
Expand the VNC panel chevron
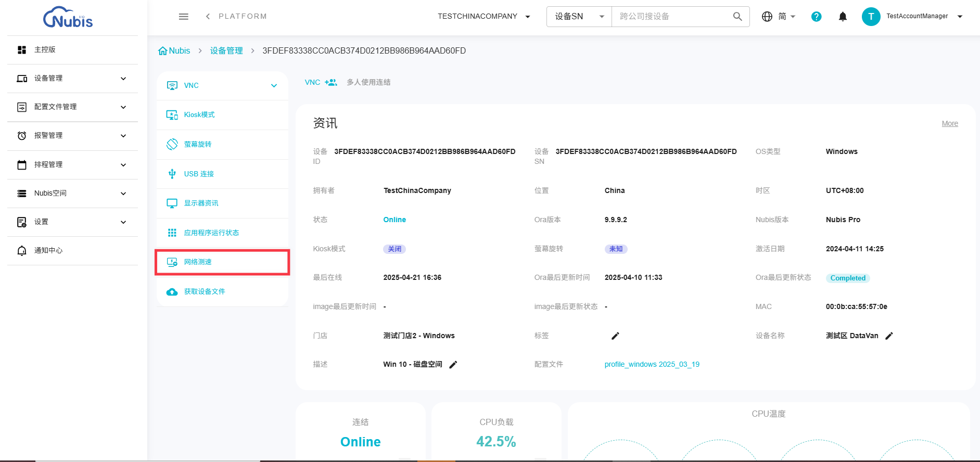[274, 86]
